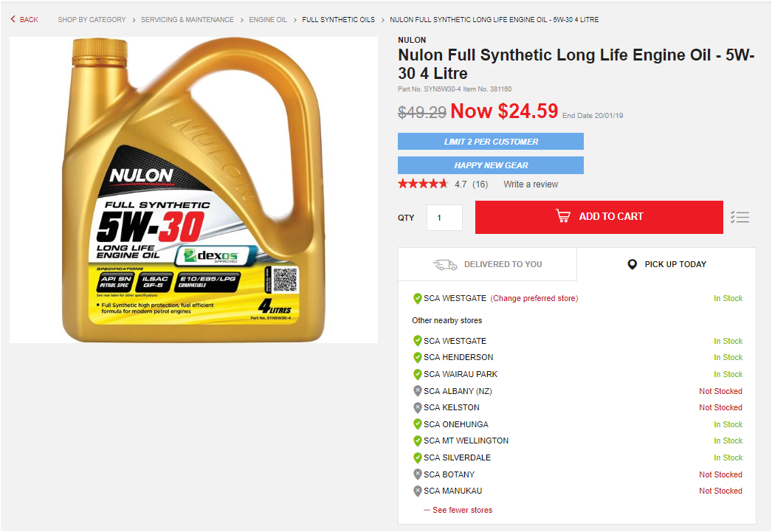This screenshot has width=772, height=532.
Task: Add the engine oil to cart
Action: pos(599,217)
